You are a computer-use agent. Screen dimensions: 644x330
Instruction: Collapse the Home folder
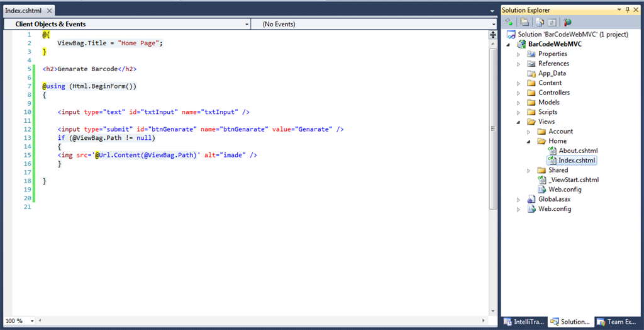tap(529, 141)
